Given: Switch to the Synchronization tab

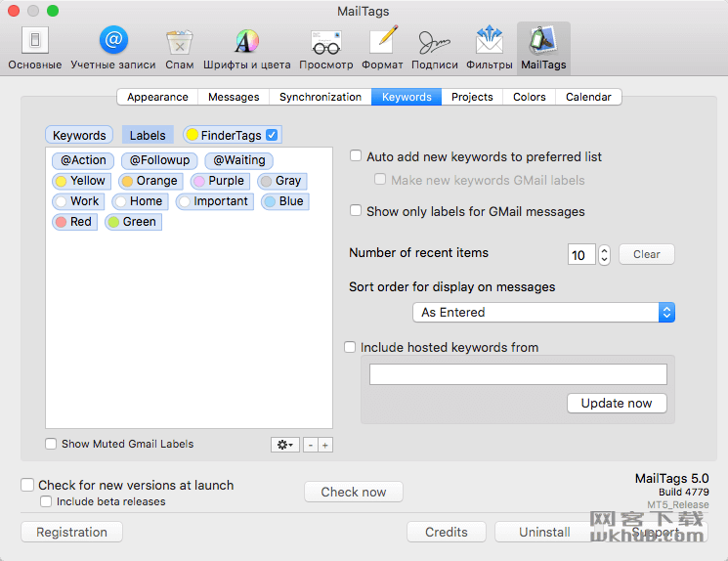Looking at the screenshot, I should coord(321,97).
